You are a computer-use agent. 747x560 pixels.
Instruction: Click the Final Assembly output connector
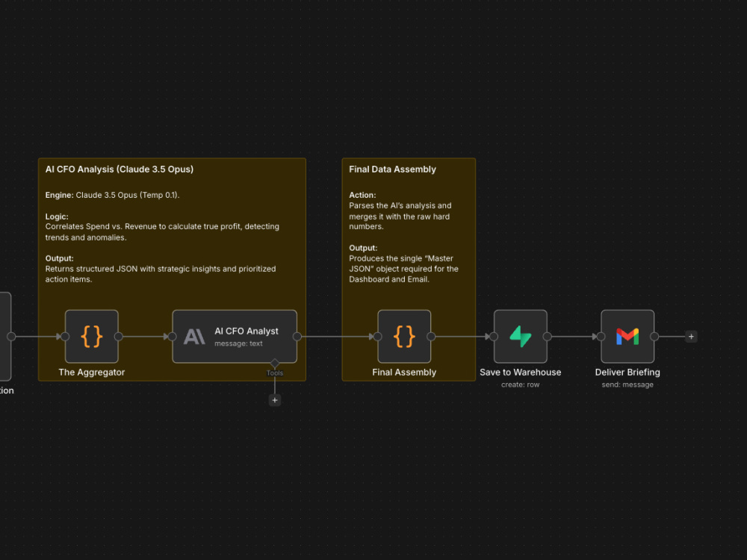point(431,337)
